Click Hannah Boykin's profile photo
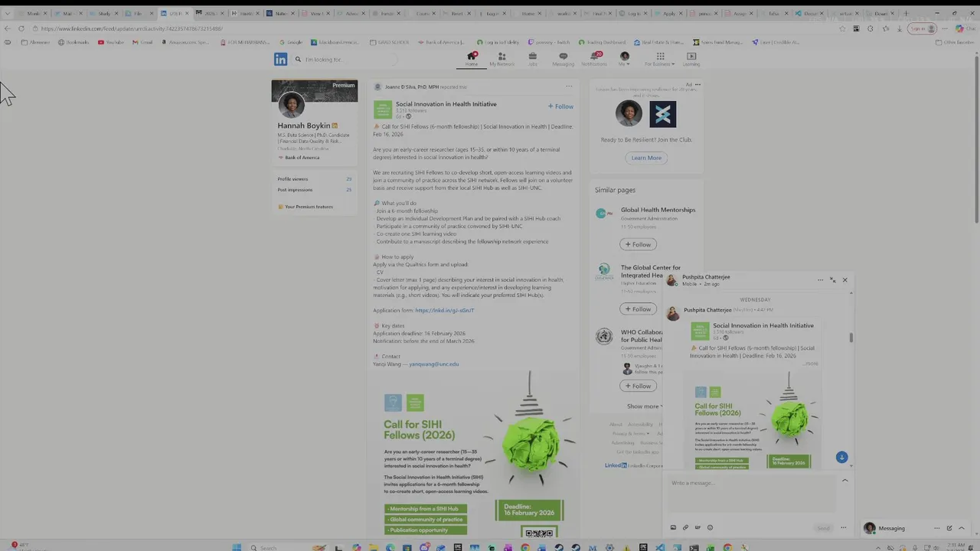 (291, 105)
